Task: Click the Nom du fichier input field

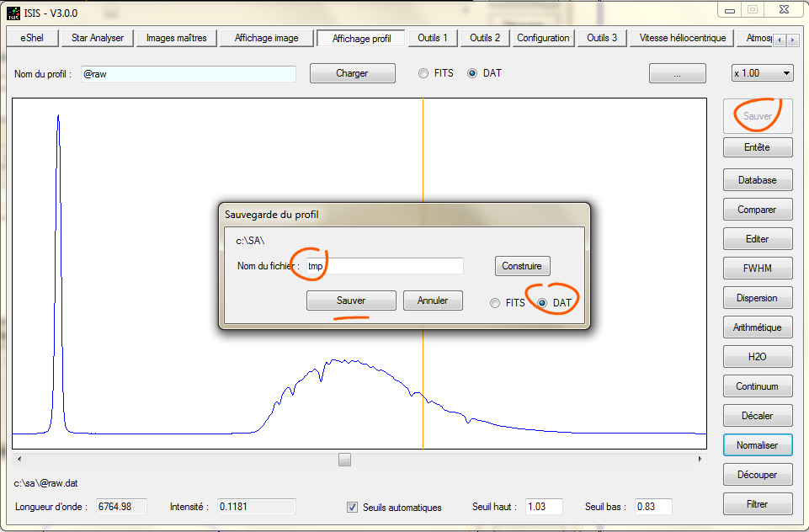Action: pyautogui.click(x=383, y=266)
